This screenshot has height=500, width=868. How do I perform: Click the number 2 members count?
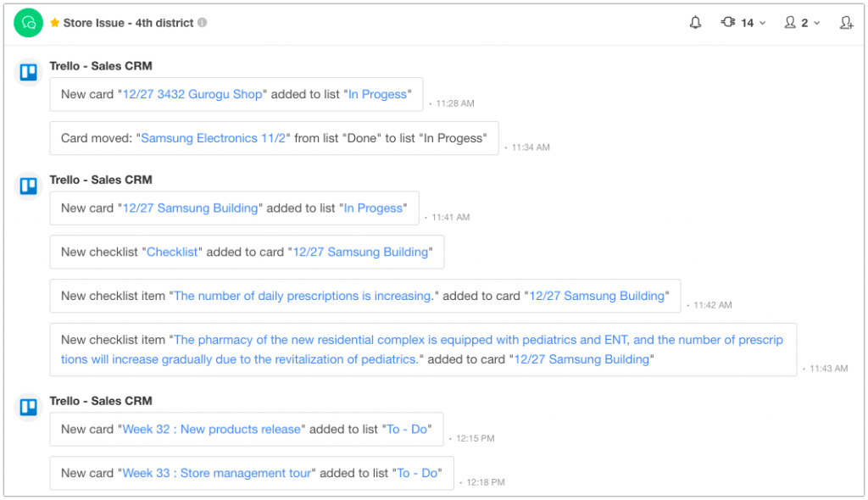[x=804, y=23]
